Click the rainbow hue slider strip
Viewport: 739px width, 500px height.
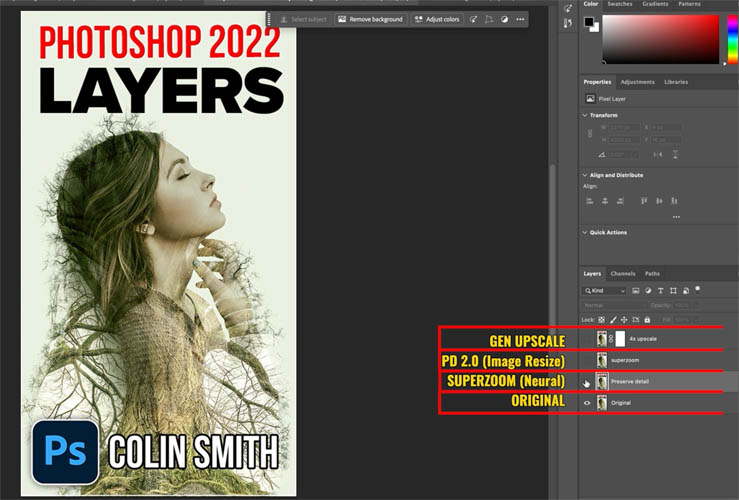tap(733, 39)
